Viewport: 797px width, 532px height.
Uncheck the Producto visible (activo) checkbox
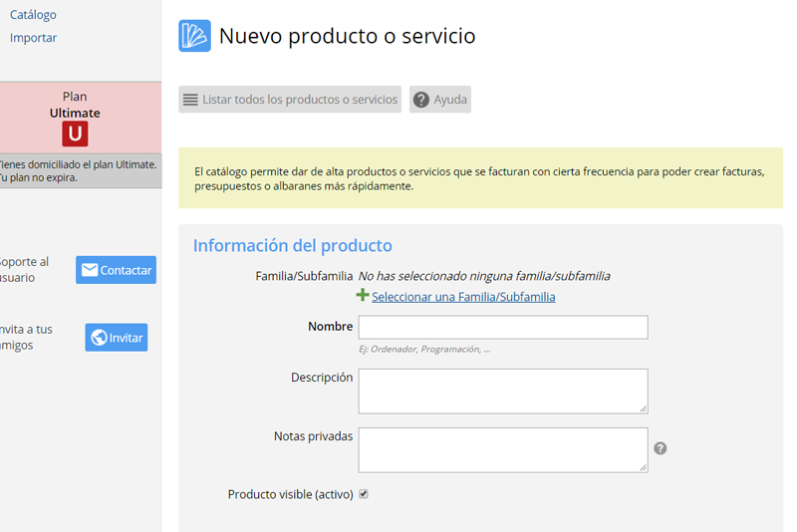[x=364, y=494]
